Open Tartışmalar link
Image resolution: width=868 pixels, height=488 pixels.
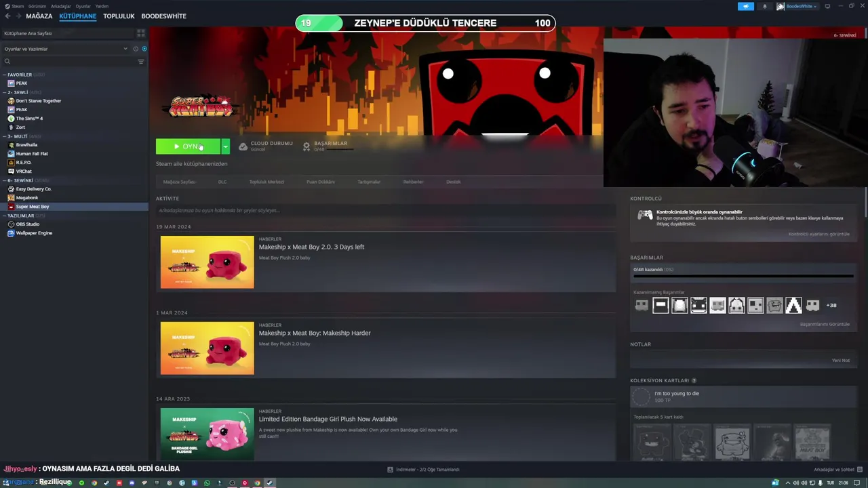pos(369,182)
